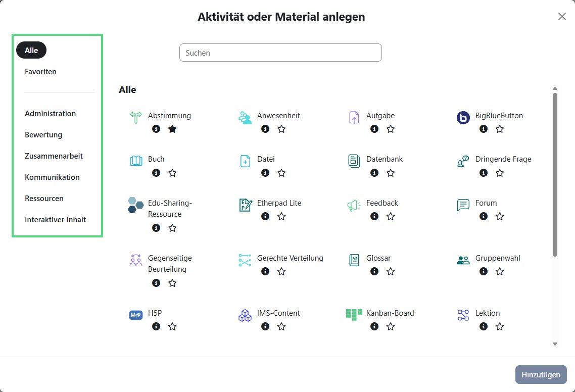Open details for the Anwesenheit activity
The width and height of the screenshot is (575, 392).
(x=265, y=129)
